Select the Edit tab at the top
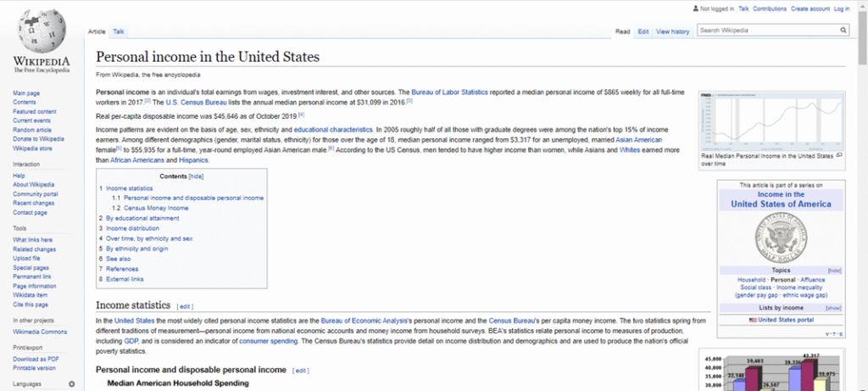868x391 pixels. [x=643, y=31]
